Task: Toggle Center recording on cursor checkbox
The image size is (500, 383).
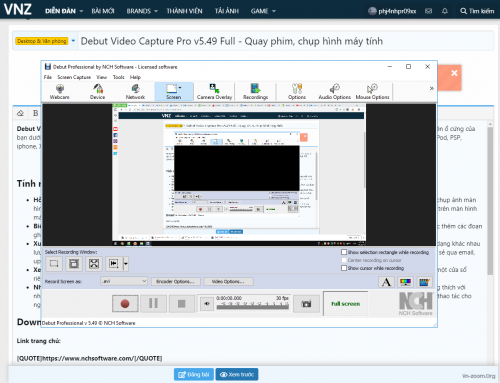Action: [344, 260]
